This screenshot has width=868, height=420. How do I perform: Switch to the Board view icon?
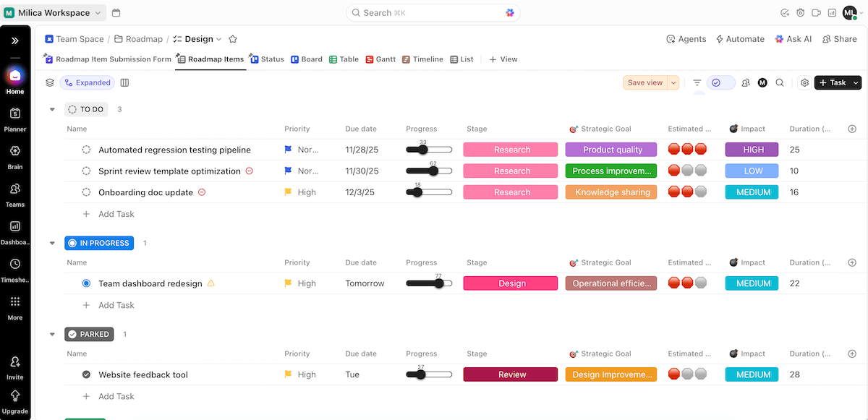coord(307,59)
